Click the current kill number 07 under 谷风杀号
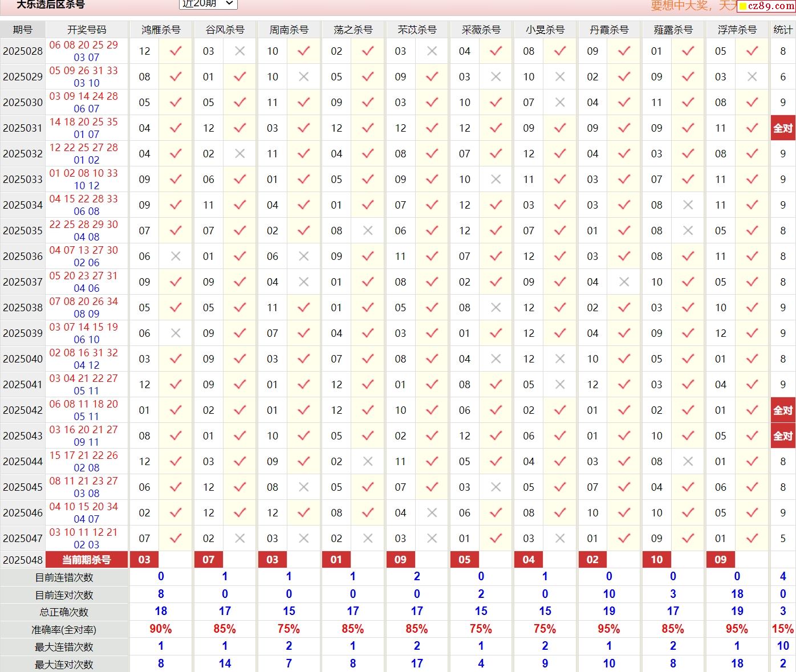 [x=208, y=560]
